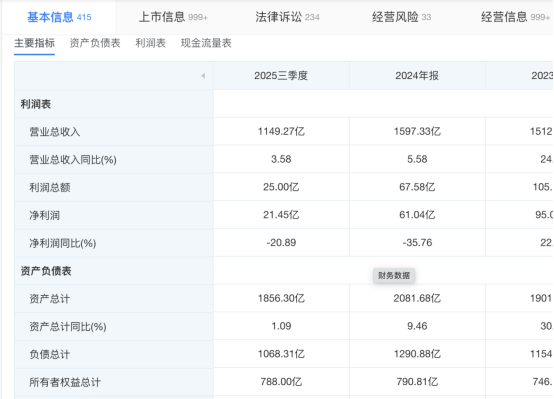Switch to 经营风险 tab
The width and height of the screenshot is (554, 399).
click(x=401, y=17)
